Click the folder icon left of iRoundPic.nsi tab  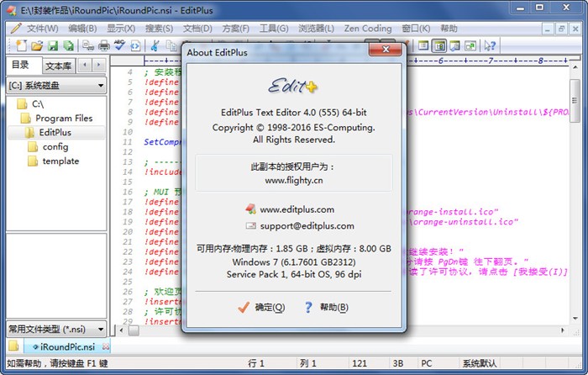coord(13,346)
